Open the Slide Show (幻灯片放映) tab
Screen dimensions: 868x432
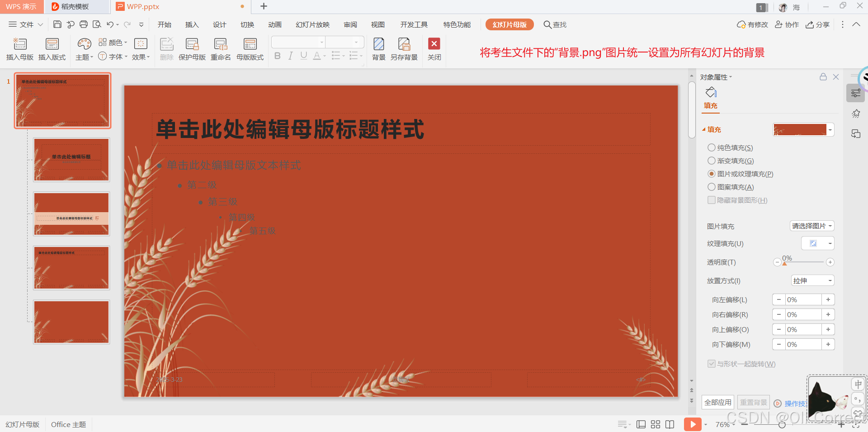(312, 24)
